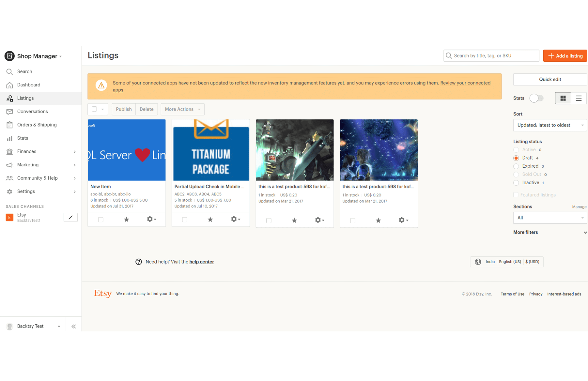The height and width of the screenshot is (381, 588).
Task: Open gear menu for the third listing
Action: pos(319,220)
